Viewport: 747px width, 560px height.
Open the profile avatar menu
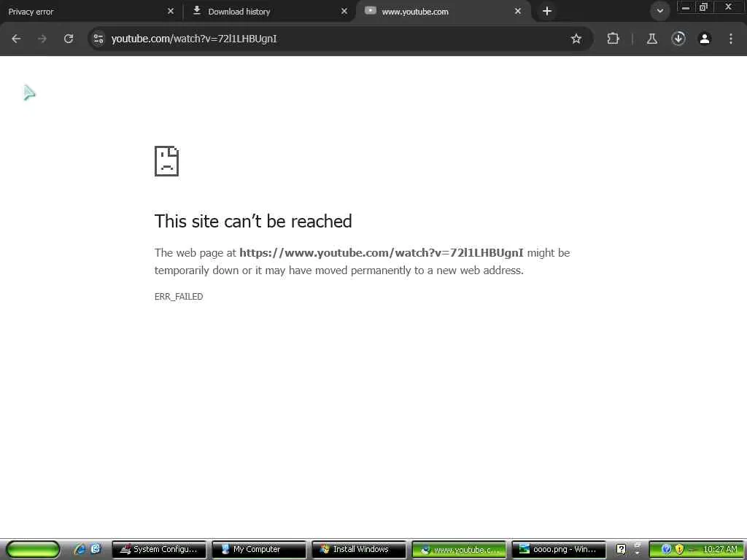pyautogui.click(x=705, y=39)
